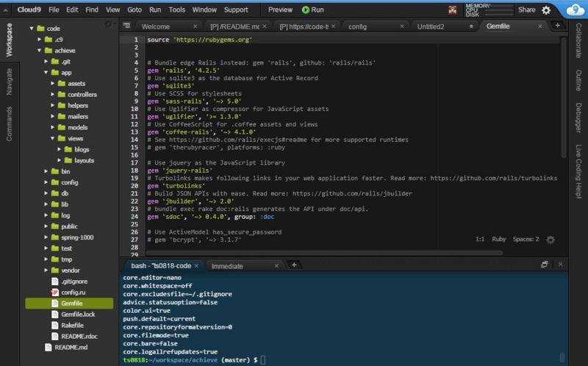This screenshot has height=366, width=588.
Task: Expand the db folder
Action: 46,193
